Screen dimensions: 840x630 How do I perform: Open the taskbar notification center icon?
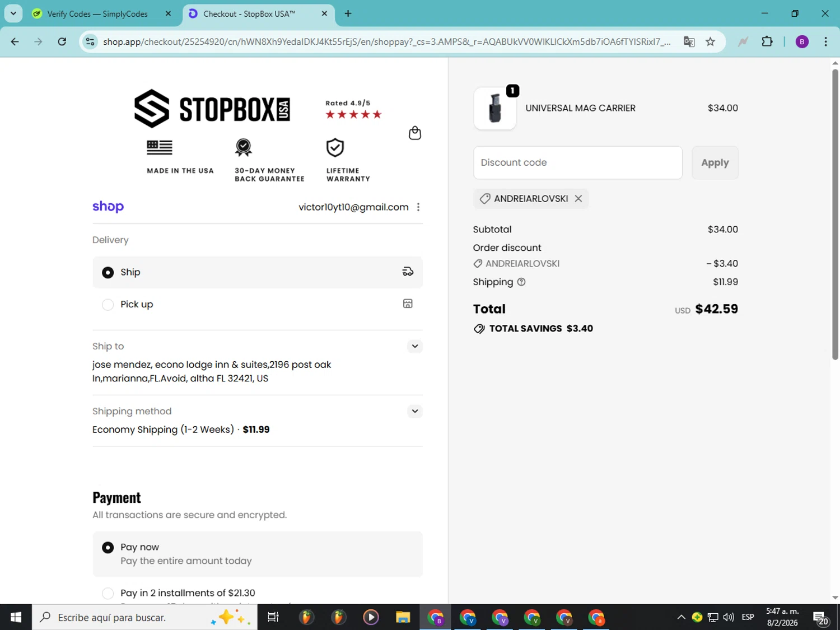(x=821, y=617)
